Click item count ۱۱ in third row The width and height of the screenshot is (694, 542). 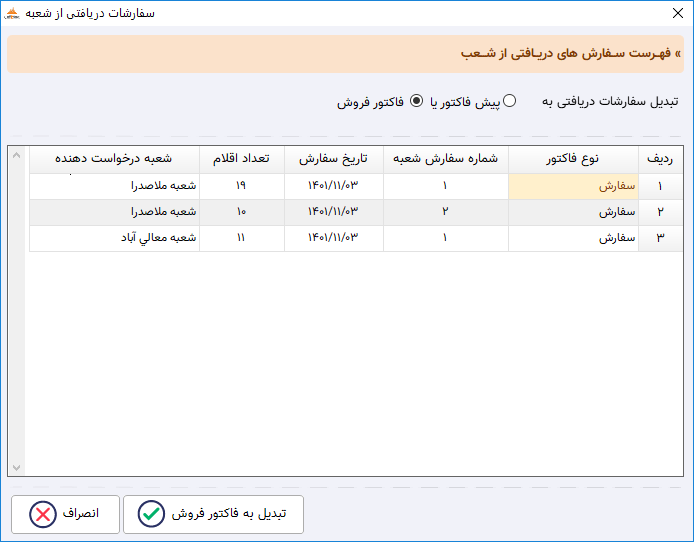[242, 238]
